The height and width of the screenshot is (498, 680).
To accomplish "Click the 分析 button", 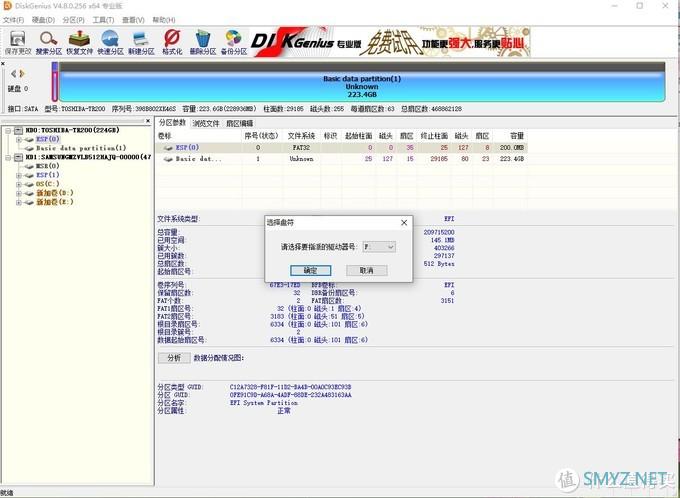I will point(174,358).
